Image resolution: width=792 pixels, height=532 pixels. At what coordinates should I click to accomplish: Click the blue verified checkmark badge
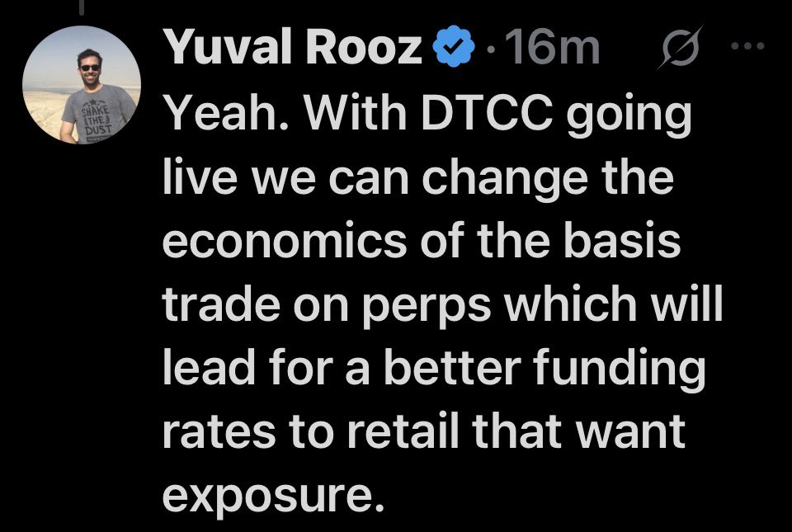tap(454, 46)
